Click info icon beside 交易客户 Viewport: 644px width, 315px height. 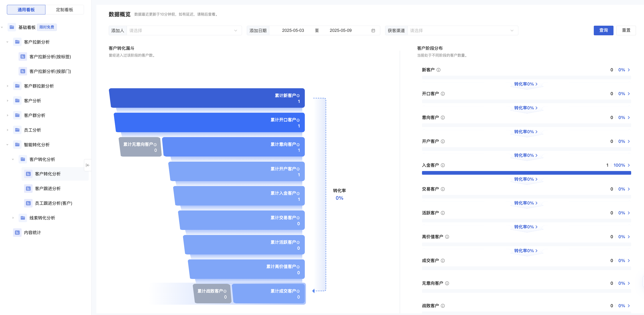pyautogui.click(x=443, y=189)
